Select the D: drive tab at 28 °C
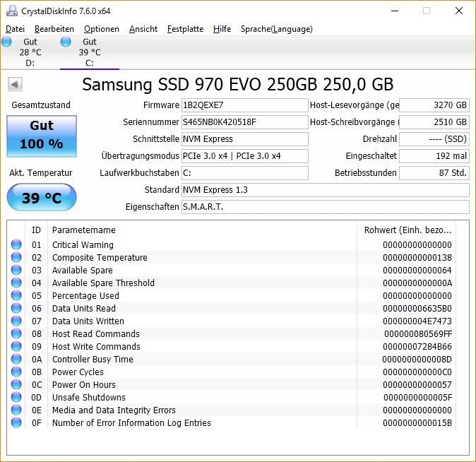The image size is (476, 462). click(30, 52)
